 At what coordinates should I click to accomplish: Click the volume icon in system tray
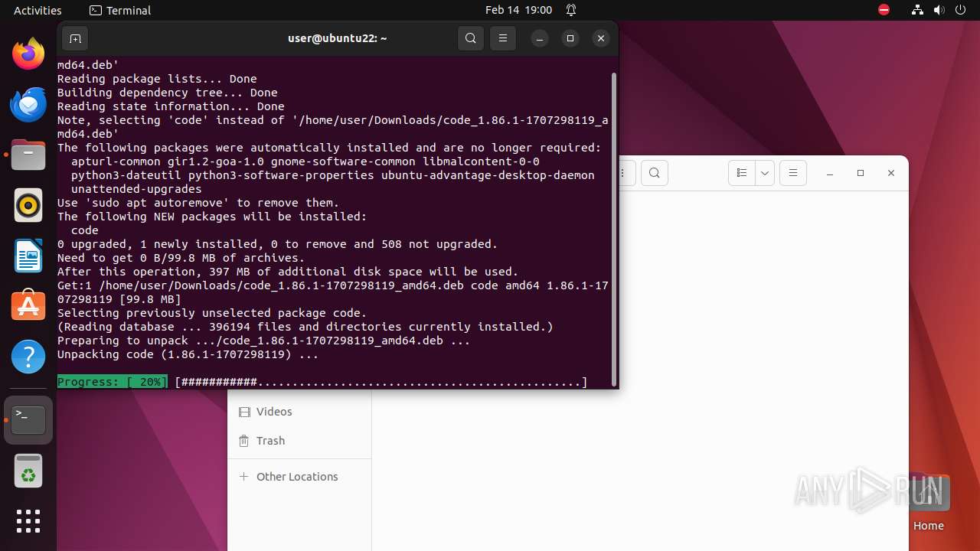[939, 10]
